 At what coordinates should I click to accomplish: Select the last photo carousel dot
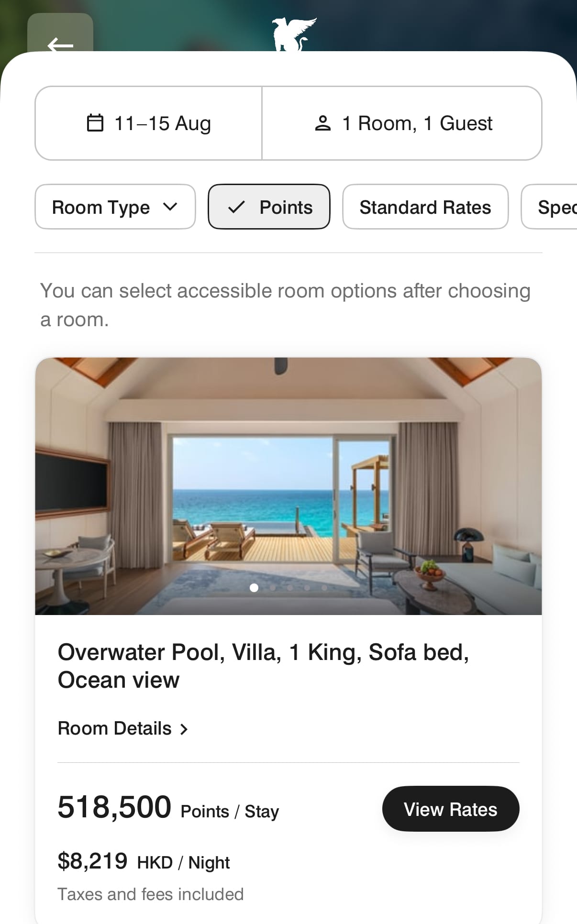pos(324,587)
